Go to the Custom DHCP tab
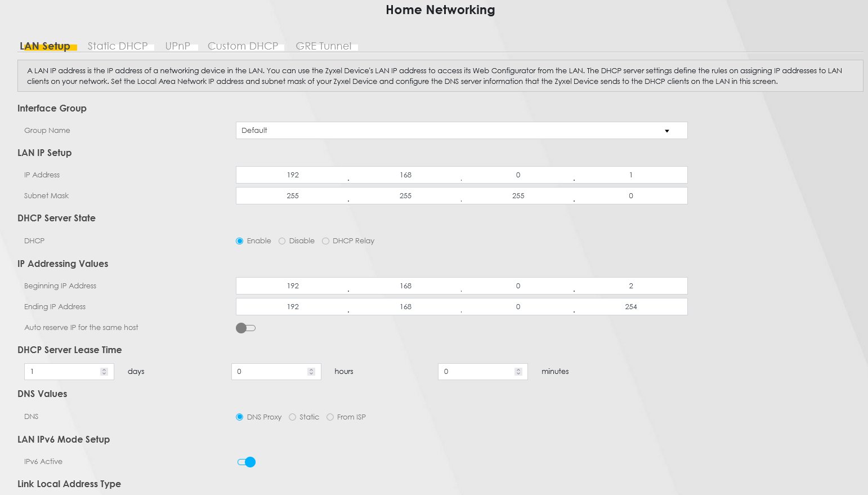Image resolution: width=868 pixels, height=495 pixels. [x=243, y=46]
